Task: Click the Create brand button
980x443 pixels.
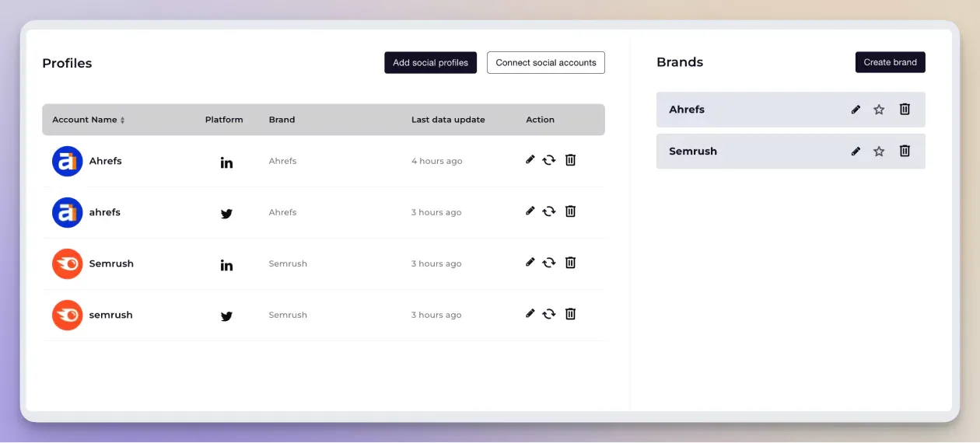Action: click(x=891, y=62)
